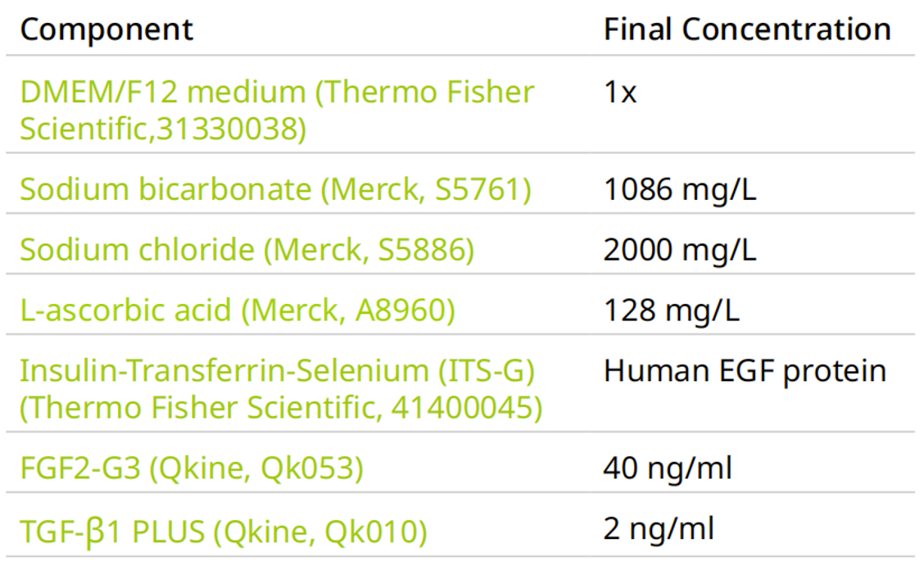Follow the Sodium chloride (Merck, S5886) link
924x571 pixels.
(x=247, y=251)
